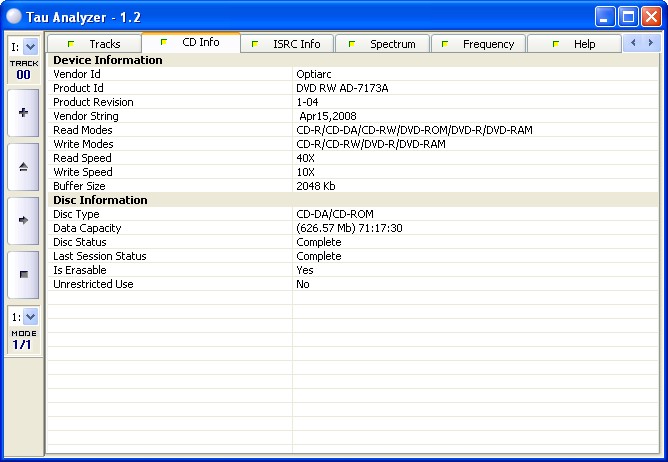Click the plus button in left sidebar
The image size is (668, 462).
coord(23,113)
